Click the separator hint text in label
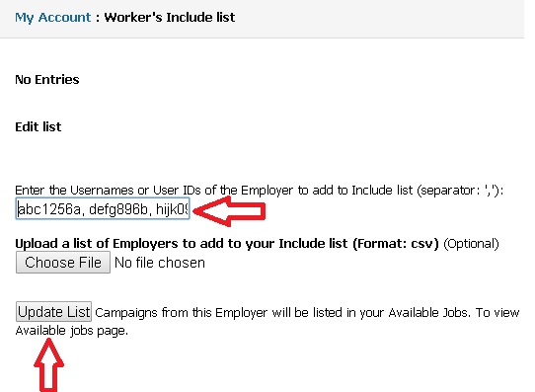535x392 pixels. pos(460,190)
